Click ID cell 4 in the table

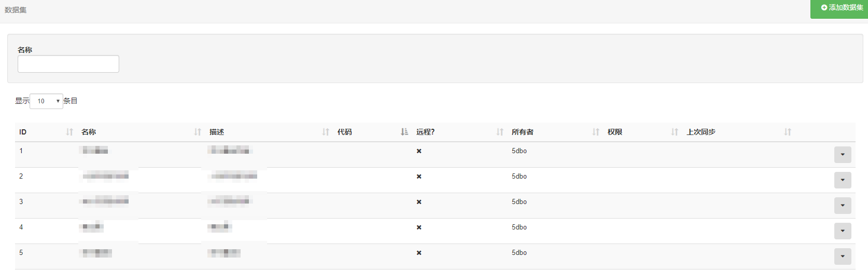click(21, 227)
